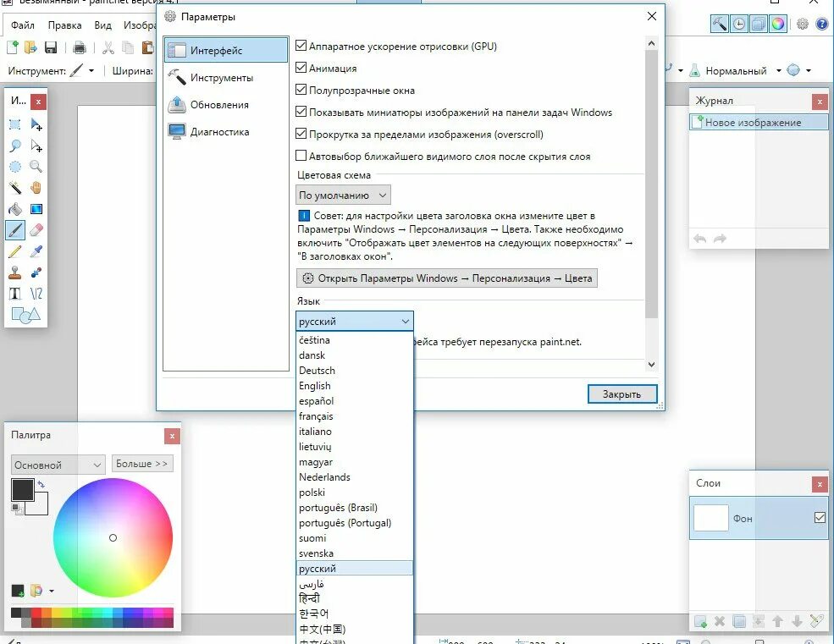The height and width of the screenshot is (644, 834).
Task: Toggle Прокрутка за пределами изображения checkbox
Action: 301,134
